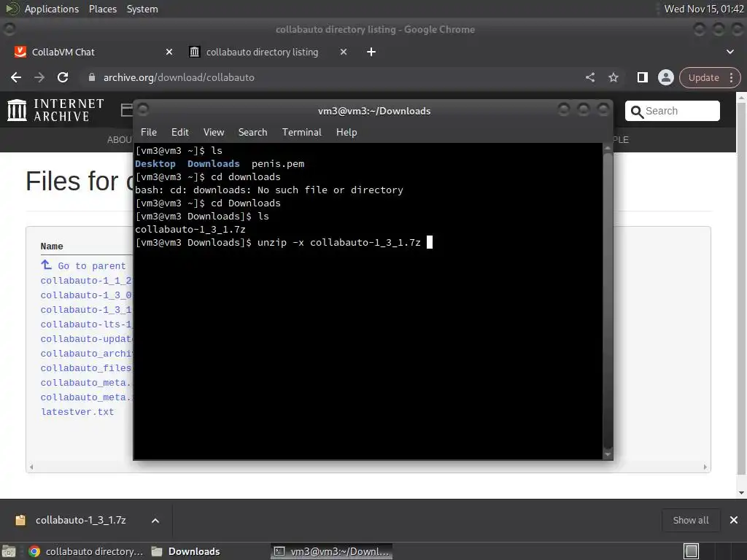Close the collabauto directory listing tab
Viewport: 747px width, 560px height.
click(343, 52)
